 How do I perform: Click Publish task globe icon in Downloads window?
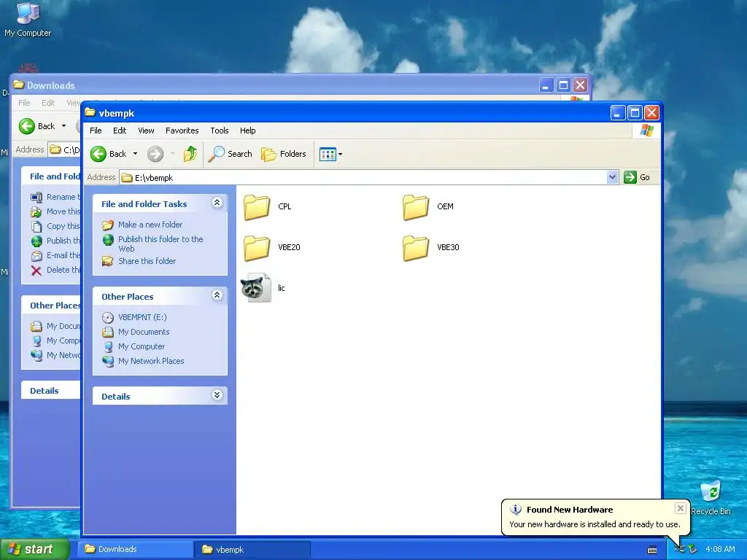pos(36,241)
